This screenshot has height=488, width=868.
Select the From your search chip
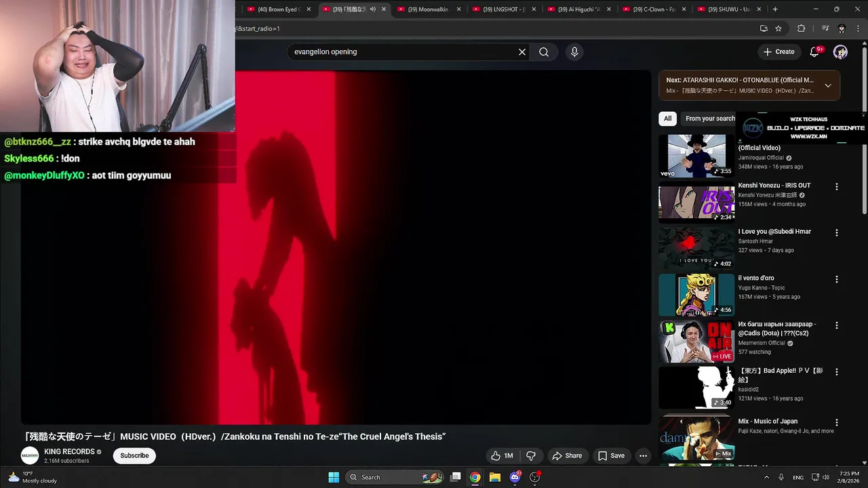[709, 119]
